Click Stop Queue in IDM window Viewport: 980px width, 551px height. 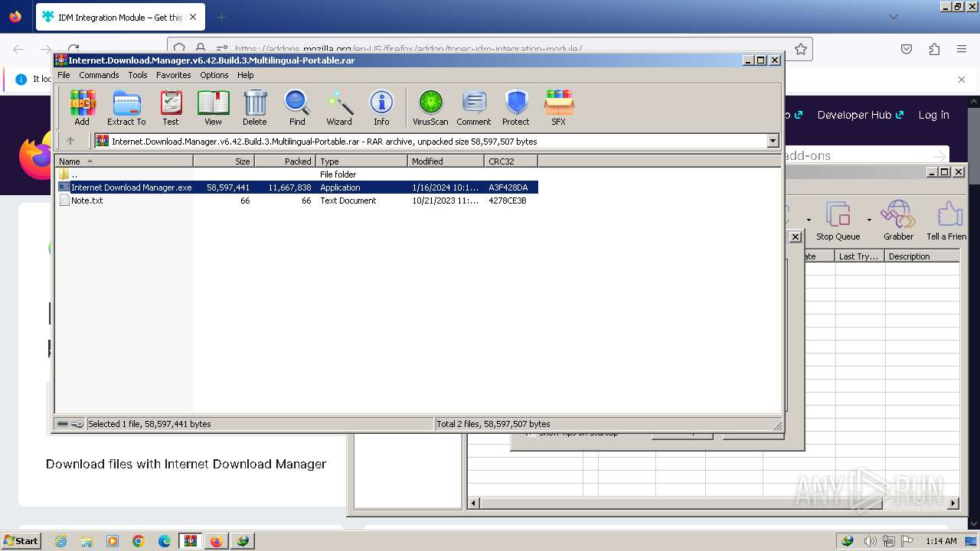click(838, 222)
